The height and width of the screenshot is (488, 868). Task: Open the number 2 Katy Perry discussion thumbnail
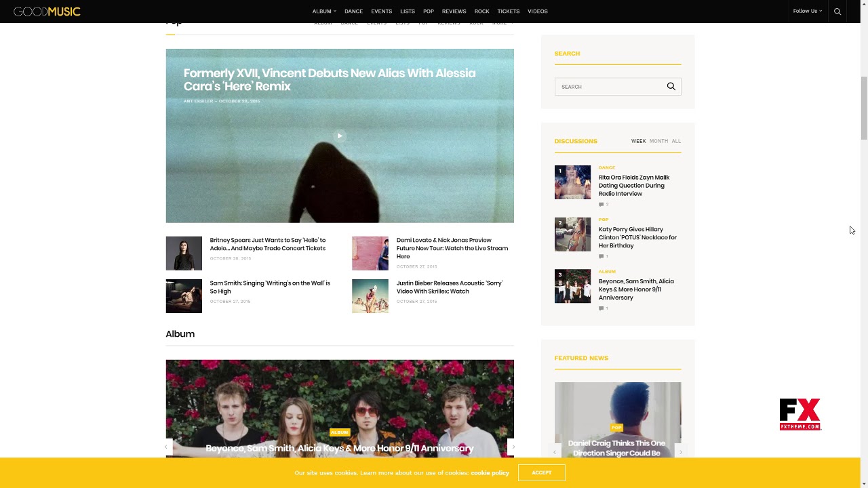tap(572, 235)
